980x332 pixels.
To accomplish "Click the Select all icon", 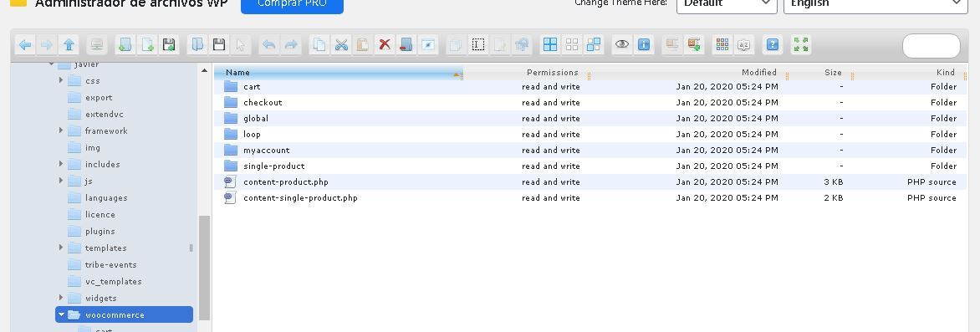I will pos(550,45).
